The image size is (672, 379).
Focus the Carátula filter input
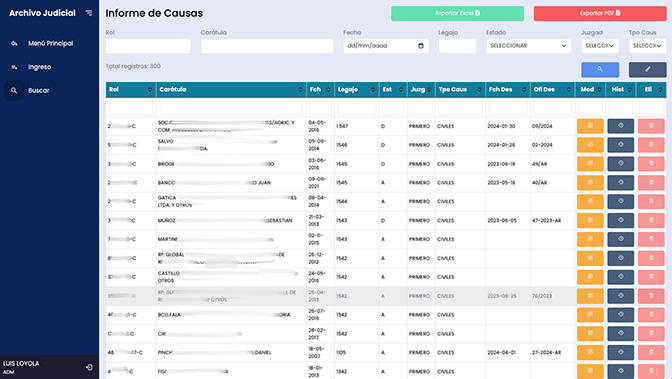point(267,46)
